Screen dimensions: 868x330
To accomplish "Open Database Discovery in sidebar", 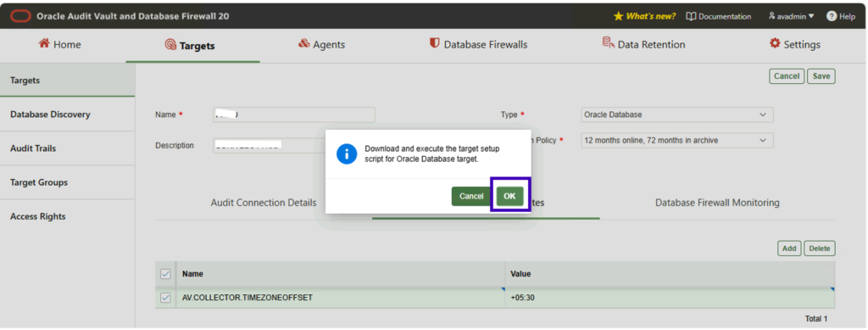I will 68,115.
